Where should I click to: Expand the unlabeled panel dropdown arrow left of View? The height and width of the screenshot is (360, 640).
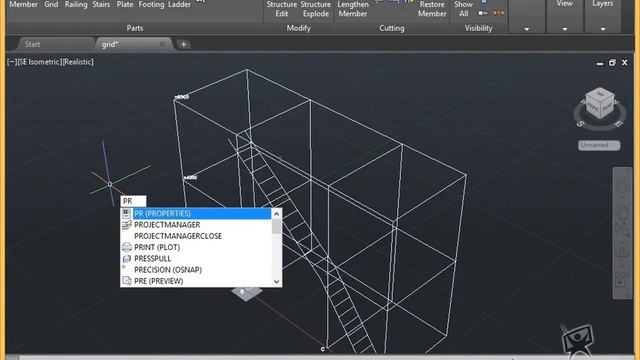click(527, 29)
